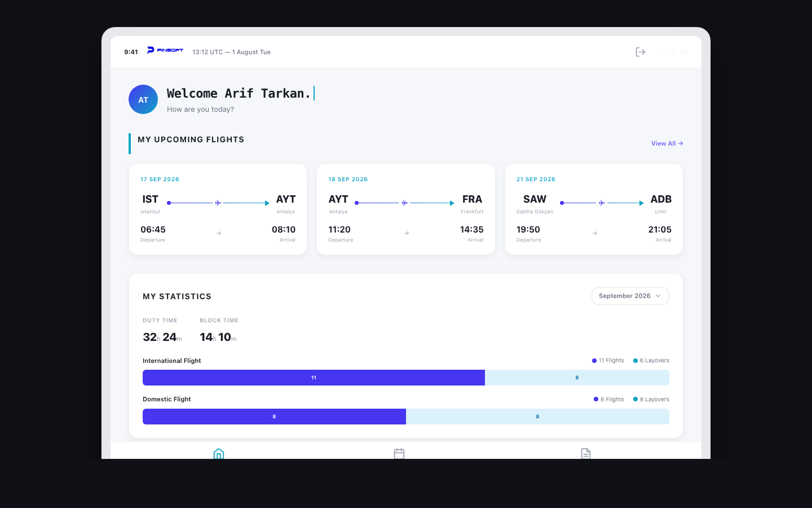Screen dimensions: 812x508
Task: Click the international layovers bar segment showing 6
Action: pyautogui.click(x=577, y=378)
